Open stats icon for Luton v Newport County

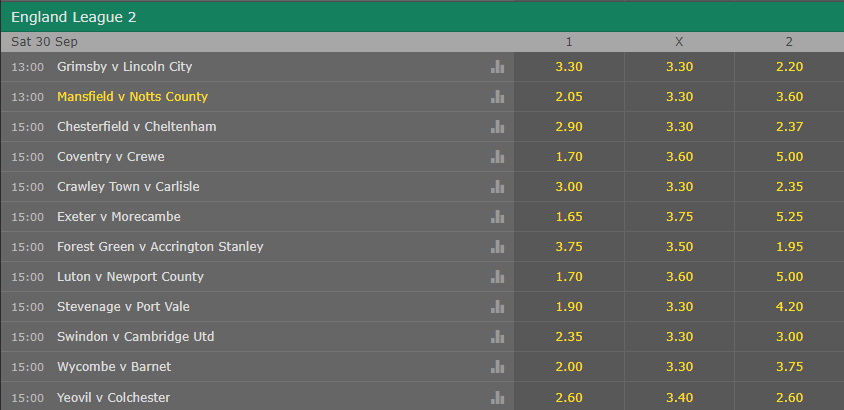[497, 277]
